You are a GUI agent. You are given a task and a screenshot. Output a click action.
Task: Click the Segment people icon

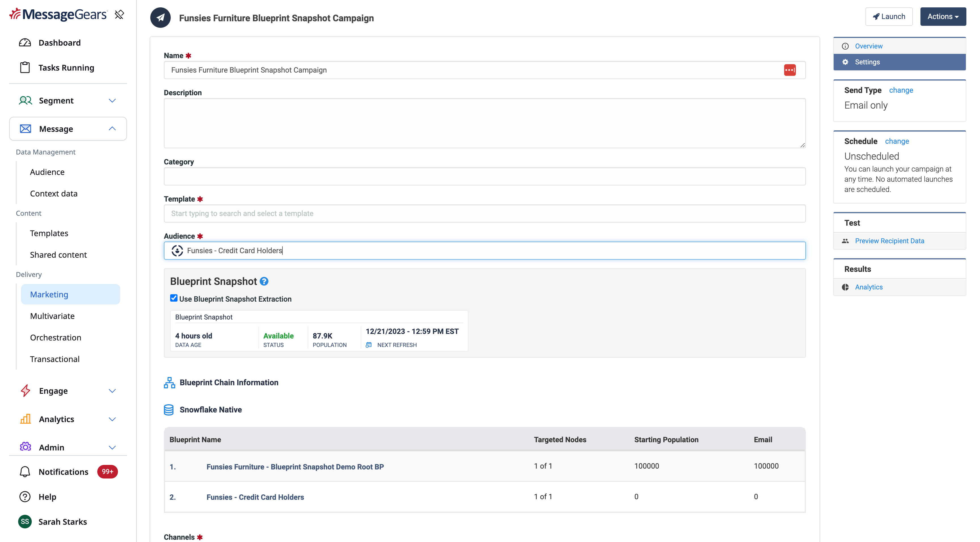26,100
